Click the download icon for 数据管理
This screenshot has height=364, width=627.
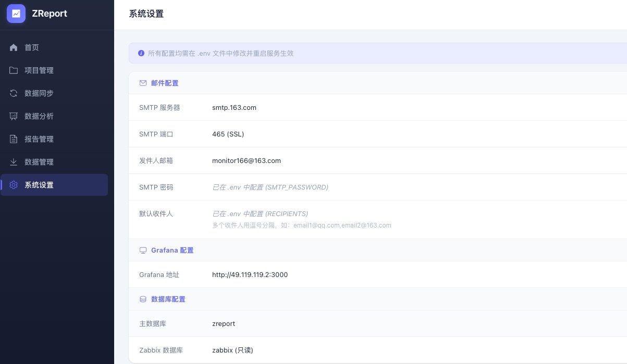pos(14,162)
